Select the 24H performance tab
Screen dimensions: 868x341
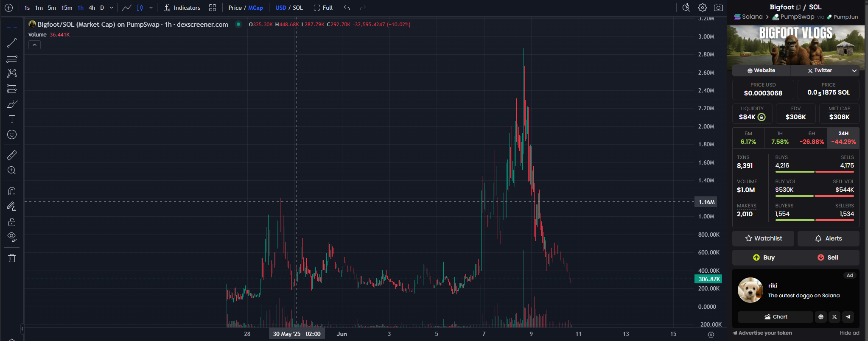click(843, 138)
